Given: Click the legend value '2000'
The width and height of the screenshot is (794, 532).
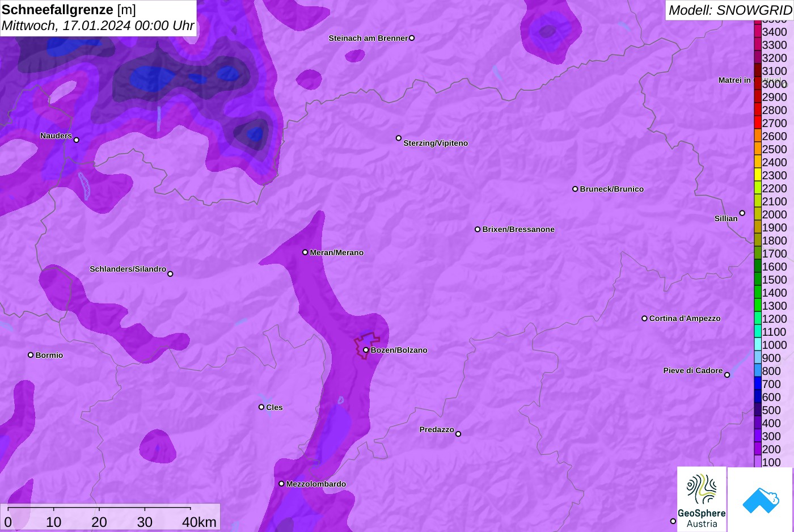Looking at the screenshot, I should tap(774, 214).
